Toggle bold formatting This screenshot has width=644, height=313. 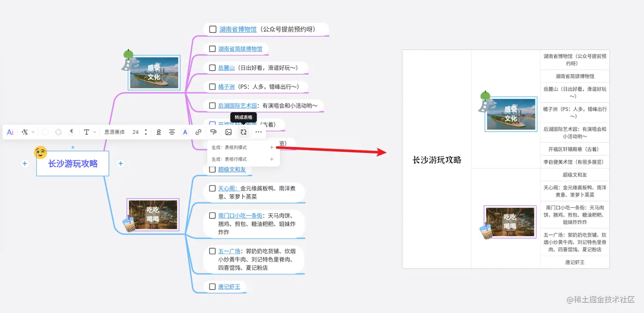pos(159,132)
